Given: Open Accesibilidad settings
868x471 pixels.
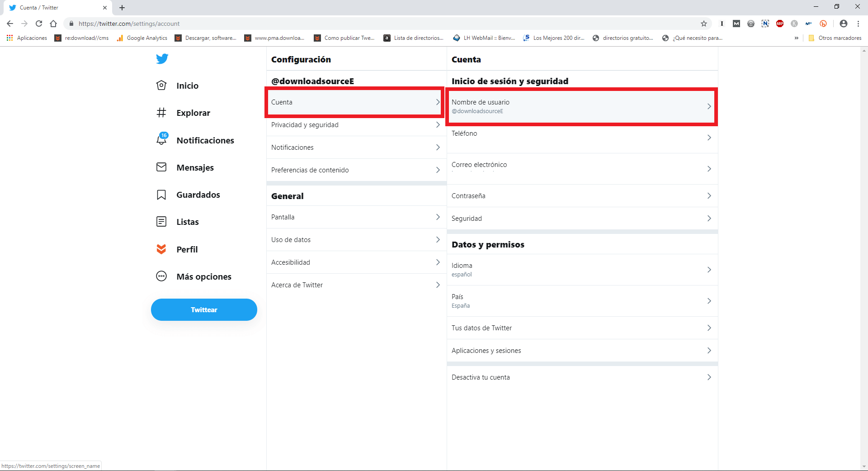Looking at the screenshot, I should click(x=357, y=262).
